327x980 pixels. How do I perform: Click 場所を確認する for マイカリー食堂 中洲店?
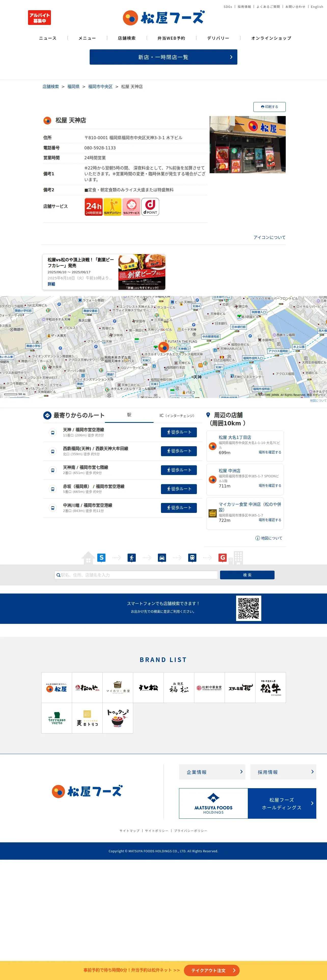coord(270,520)
